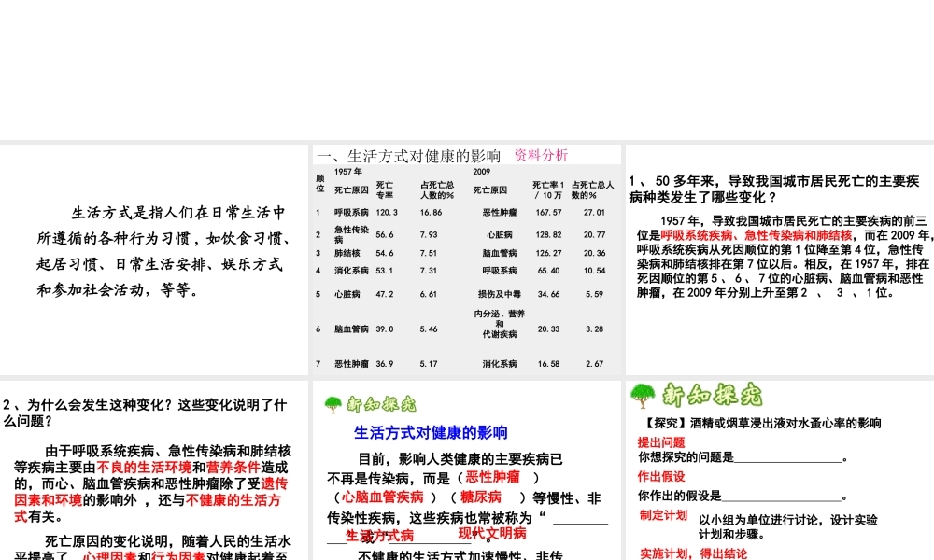Click the red 制定计划 label
The width and height of the screenshot is (934, 560).
click(x=663, y=515)
